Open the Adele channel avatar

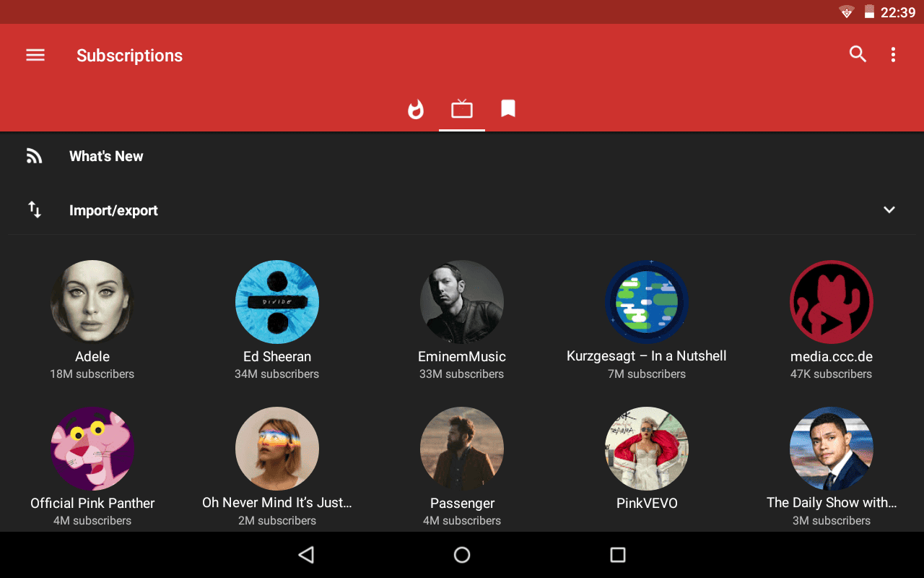(92, 302)
